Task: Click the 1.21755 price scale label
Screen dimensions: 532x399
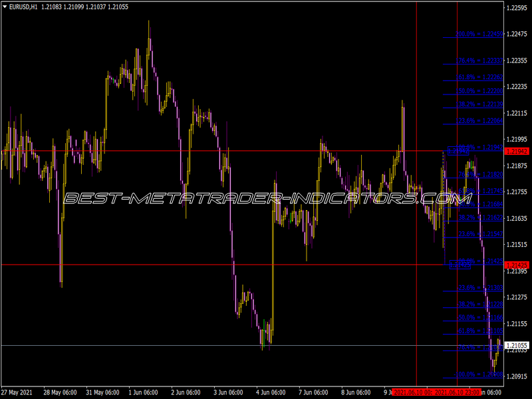Action: pos(517,192)
